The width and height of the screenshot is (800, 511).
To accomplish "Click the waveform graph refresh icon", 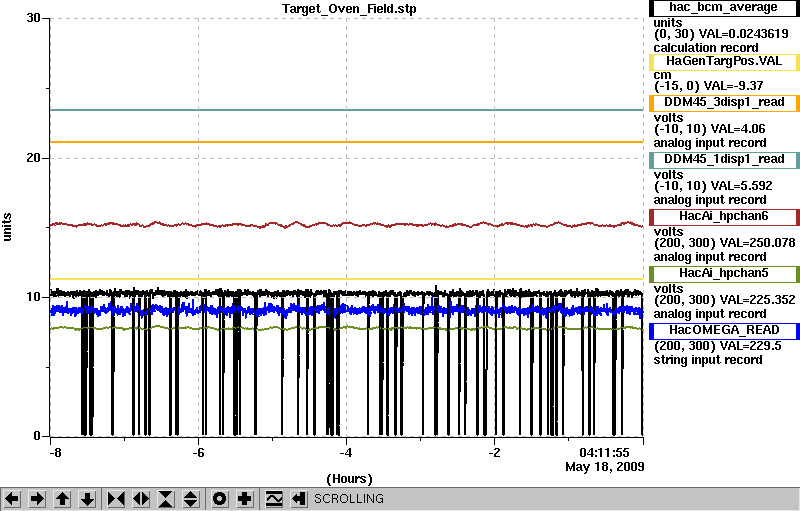I will tap(274, 498).
